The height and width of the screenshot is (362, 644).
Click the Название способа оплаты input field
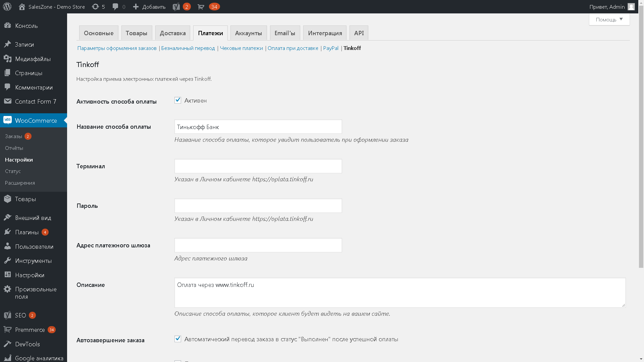click(258, 127)
